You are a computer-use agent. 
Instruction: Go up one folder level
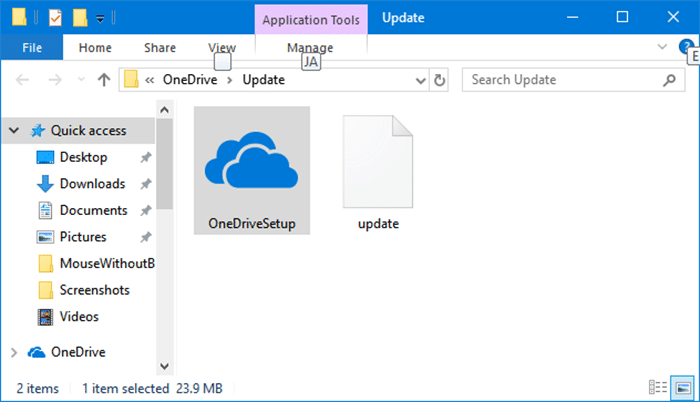click(x=104, y=80)
